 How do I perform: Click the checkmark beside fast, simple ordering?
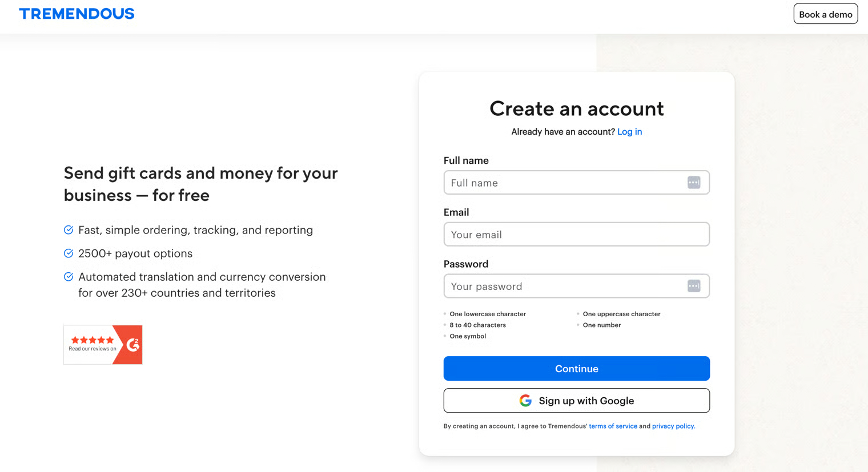(x=69, y=230)
